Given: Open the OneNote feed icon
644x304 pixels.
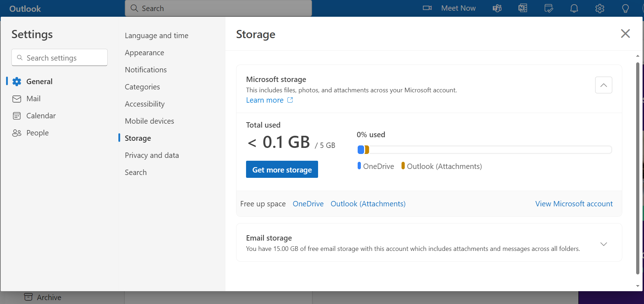Looking at the screenshot, I should pyautogui.click(x=523, y=8).
